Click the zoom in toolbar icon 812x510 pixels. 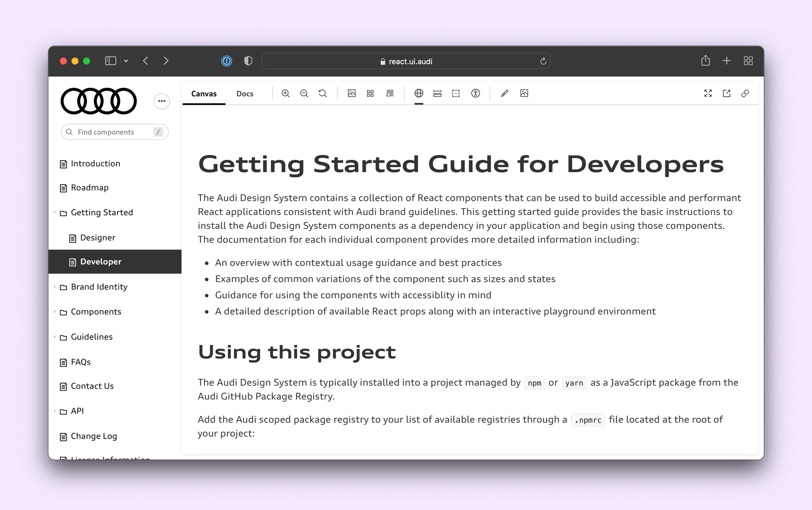pyautogui.click(x=285, y=93)
